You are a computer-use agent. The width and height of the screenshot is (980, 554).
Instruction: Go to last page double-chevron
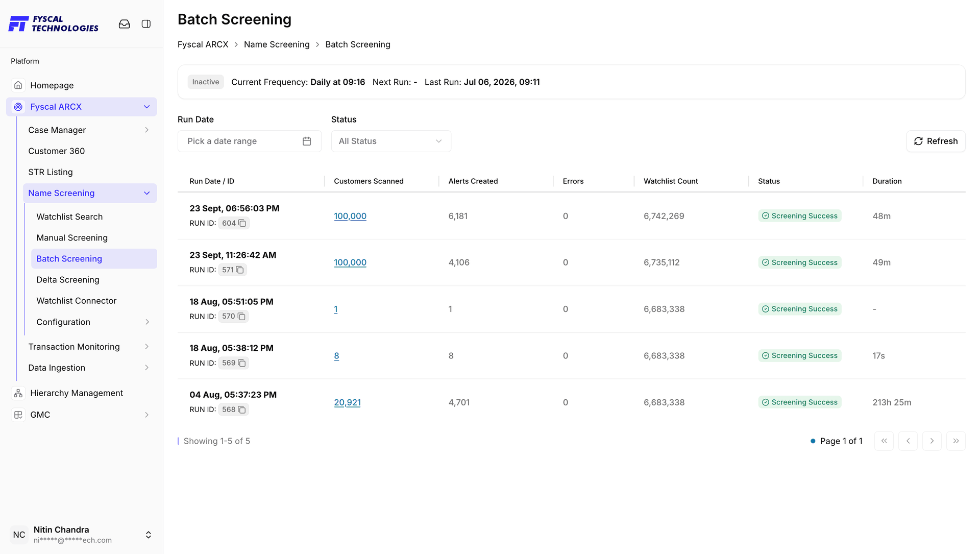pyautogui.click(x=956, y=441)
